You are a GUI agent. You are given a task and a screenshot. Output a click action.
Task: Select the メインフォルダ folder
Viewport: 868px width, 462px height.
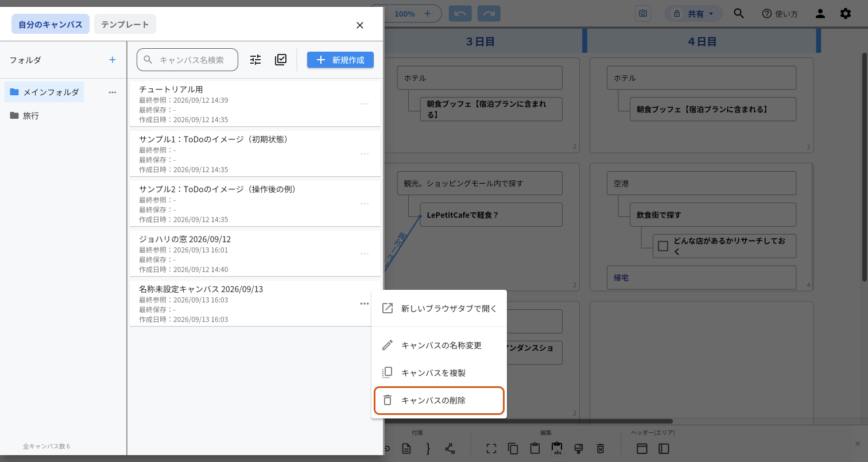point(45,92)
